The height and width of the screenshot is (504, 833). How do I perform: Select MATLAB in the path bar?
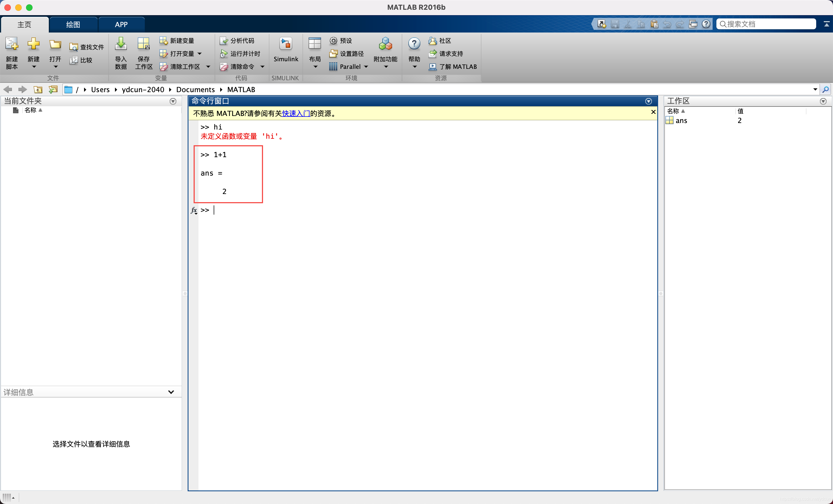(x=241, y=89)
